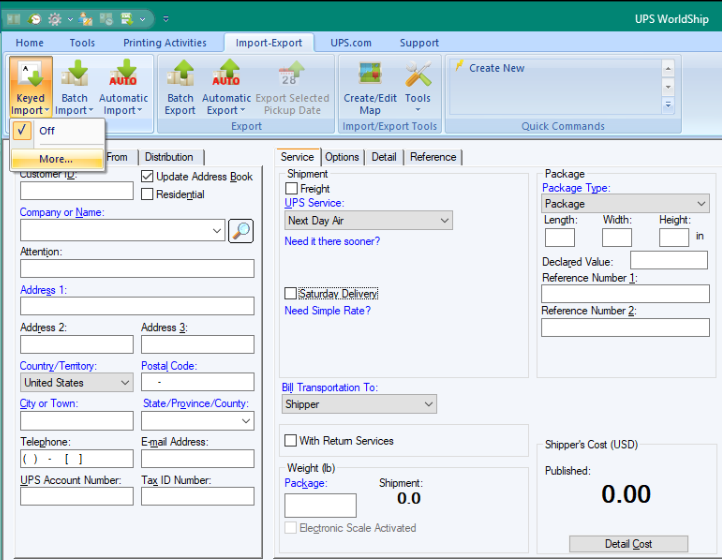Expand the Package Type dropdown

(625, 204)
